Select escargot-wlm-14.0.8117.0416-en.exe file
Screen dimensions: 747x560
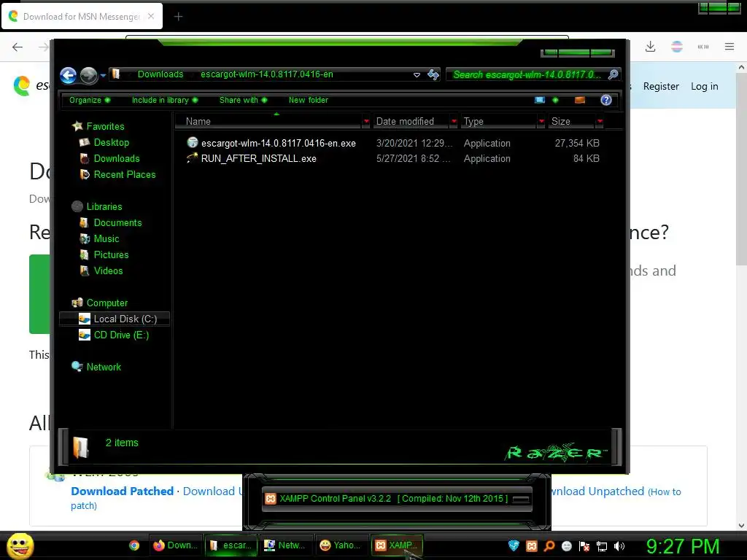pos(278,144)
